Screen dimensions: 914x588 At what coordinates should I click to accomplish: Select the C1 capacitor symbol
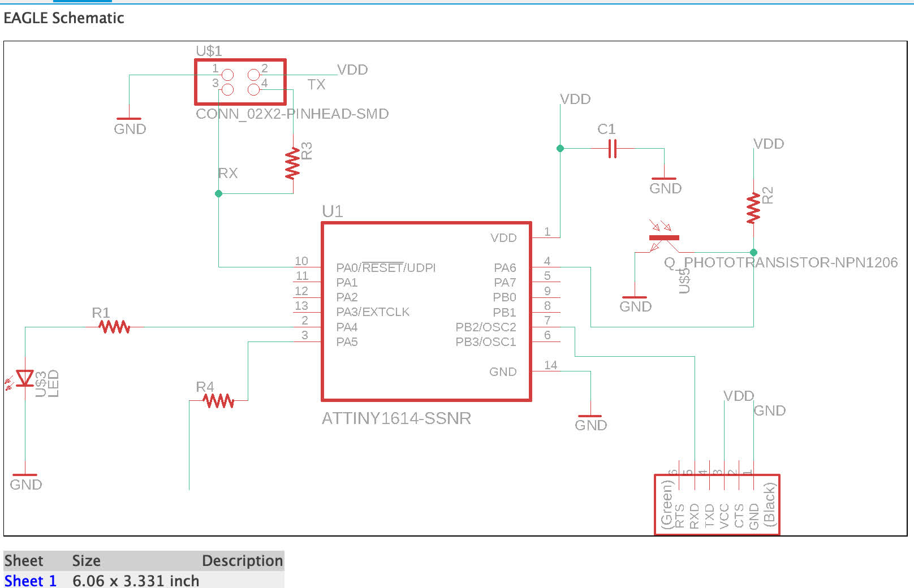point(612,149)
